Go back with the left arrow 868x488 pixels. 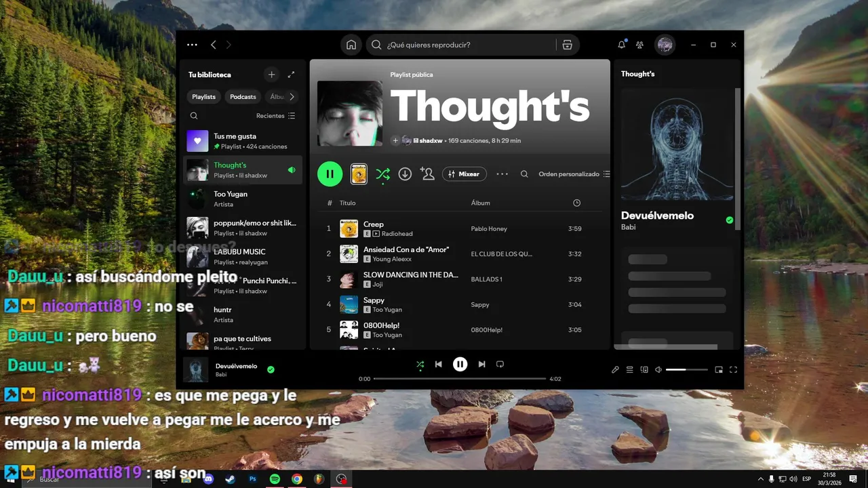click(x=213, y=45)
